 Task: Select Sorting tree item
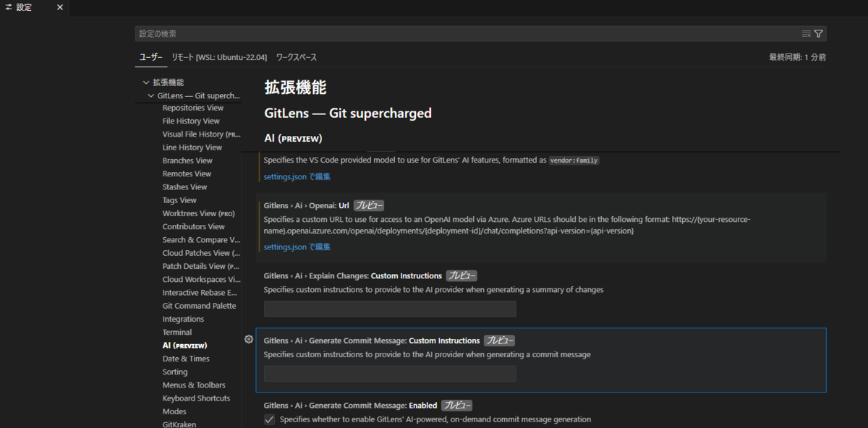tap(175, 372)
